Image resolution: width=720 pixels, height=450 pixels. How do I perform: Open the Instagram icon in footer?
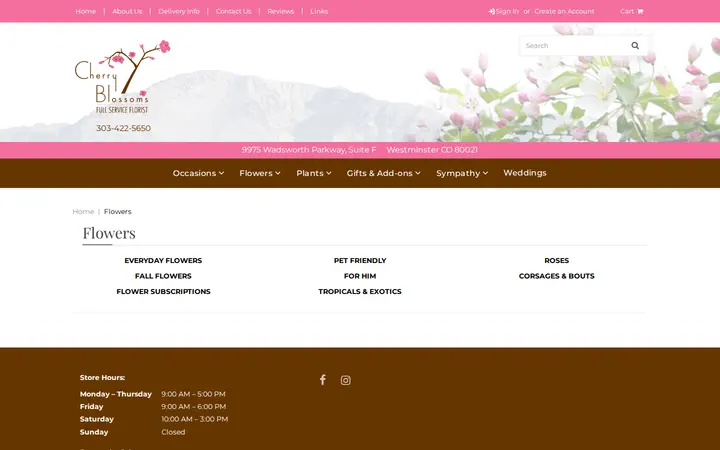346,380
